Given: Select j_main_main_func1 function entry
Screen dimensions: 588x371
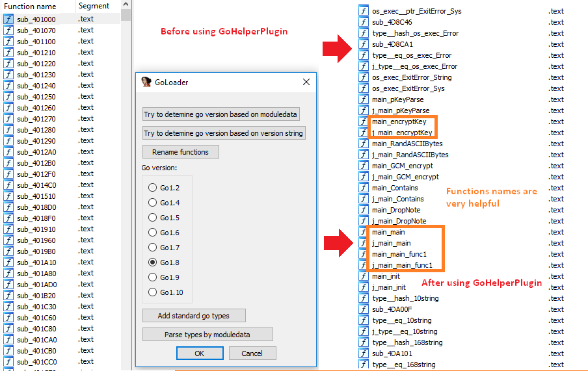Looking at the screenshot, I should (x=402, y=265).
